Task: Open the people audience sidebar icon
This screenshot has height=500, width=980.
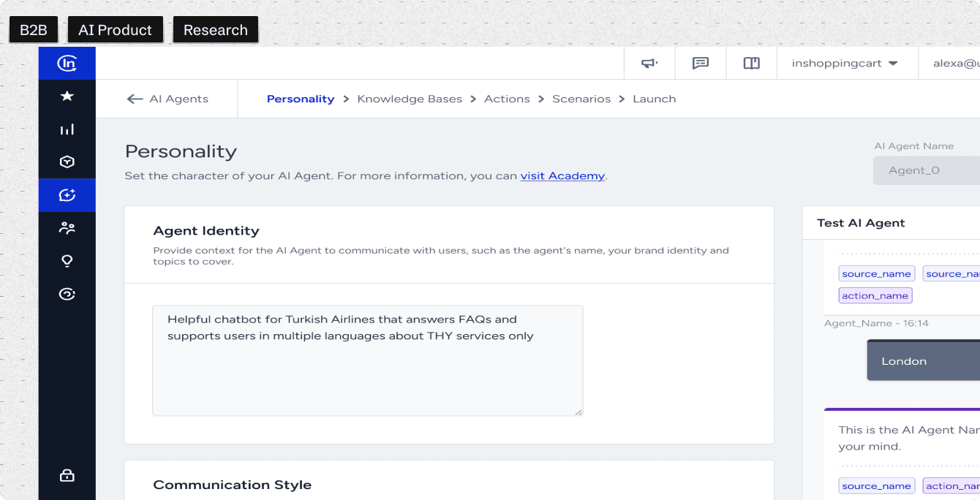Action: [67, 228]
